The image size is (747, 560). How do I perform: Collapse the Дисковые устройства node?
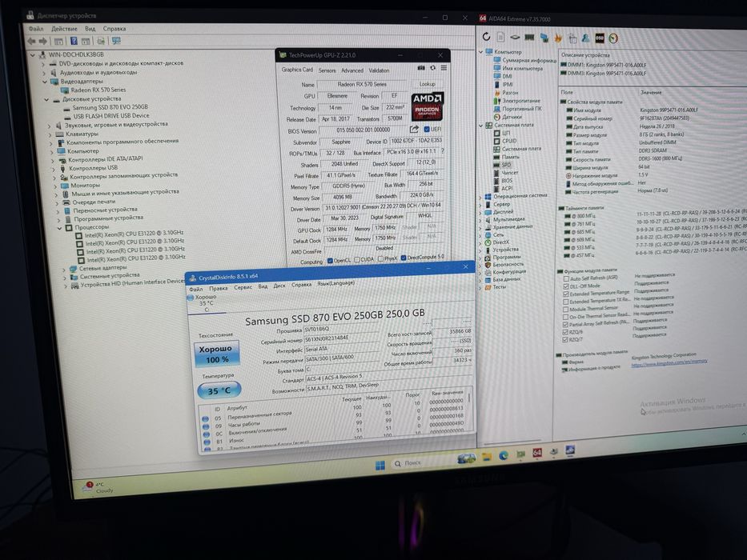tap(46, 99)
